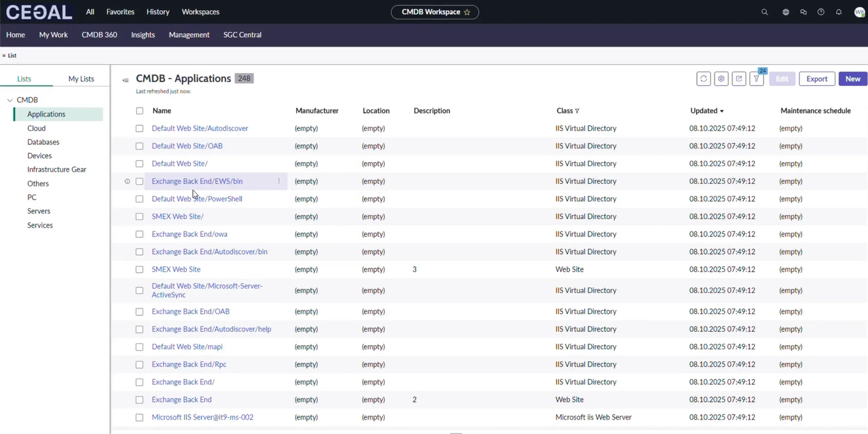Open the help question mark icon
Screen dimensions: 868x434
click(x=821, y=12)
